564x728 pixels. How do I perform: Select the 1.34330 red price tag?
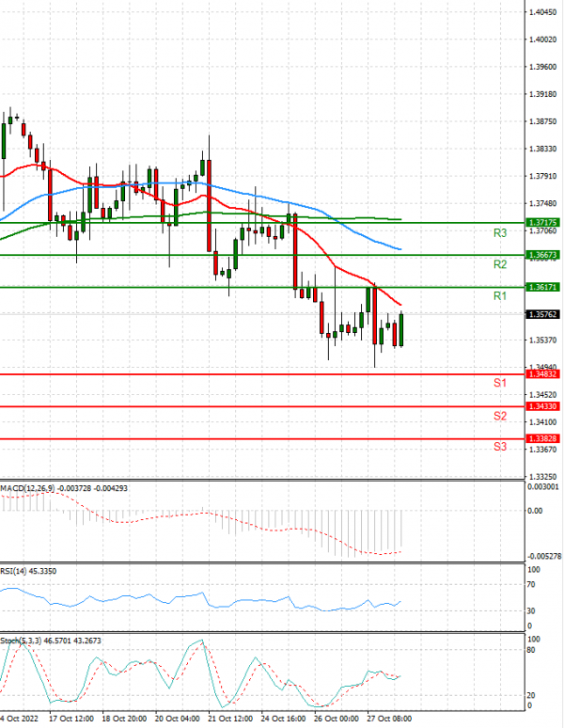point(542,406)
